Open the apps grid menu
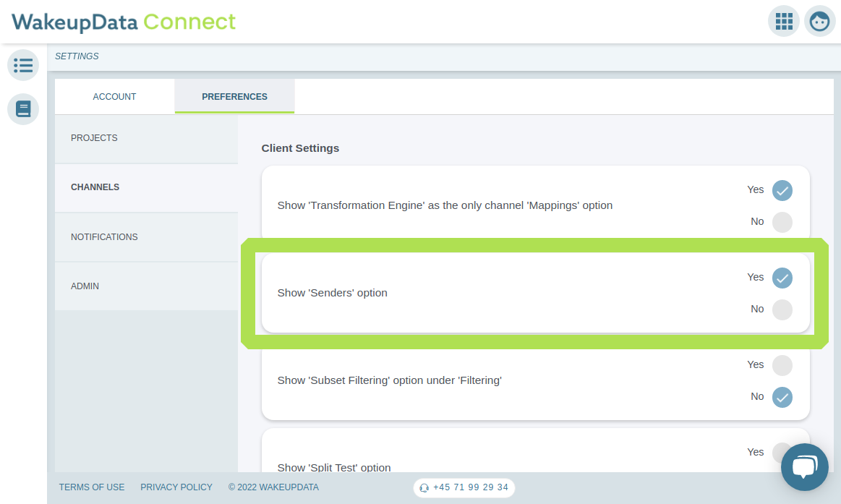 coord(784,22)
